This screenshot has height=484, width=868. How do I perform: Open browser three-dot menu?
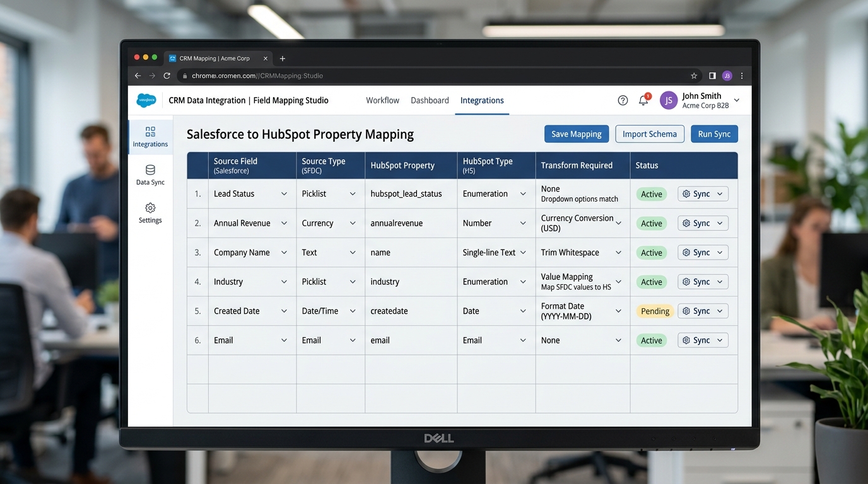point(742,76)
